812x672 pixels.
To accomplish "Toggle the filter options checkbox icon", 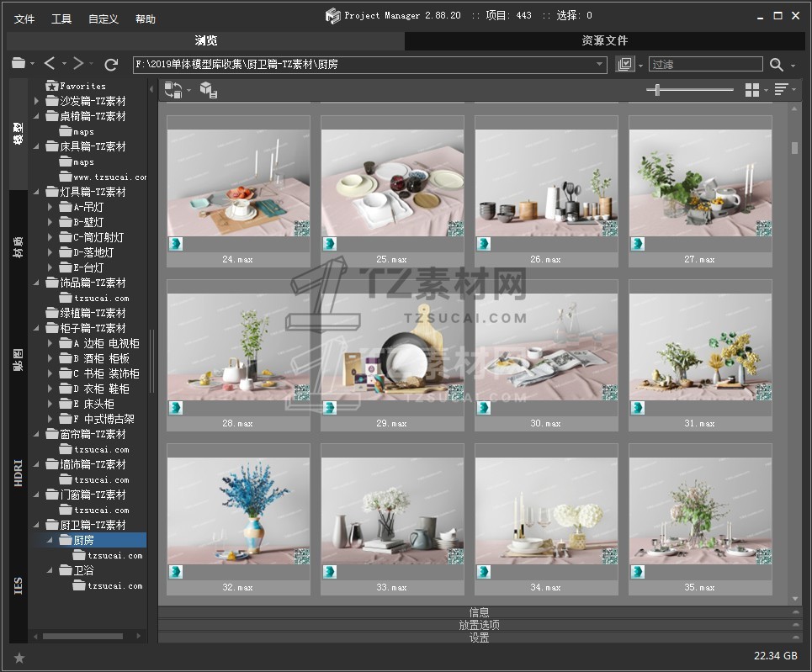I will 624,64.
